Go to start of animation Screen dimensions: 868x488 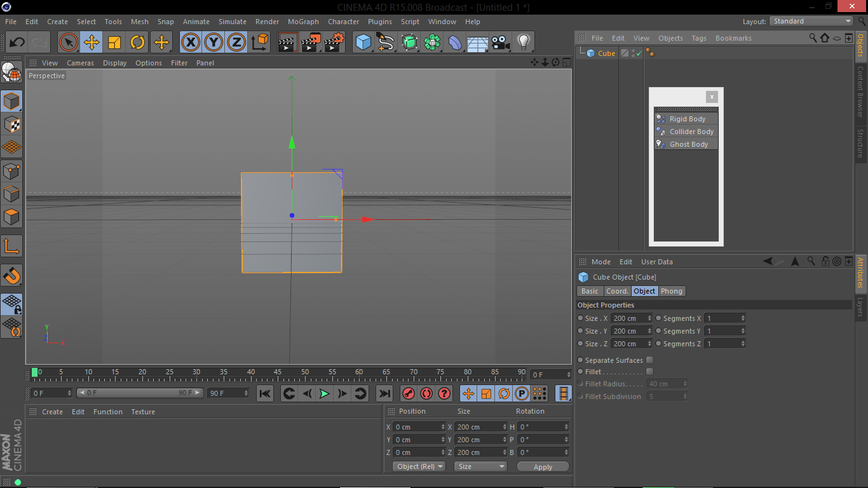[265, 393]
